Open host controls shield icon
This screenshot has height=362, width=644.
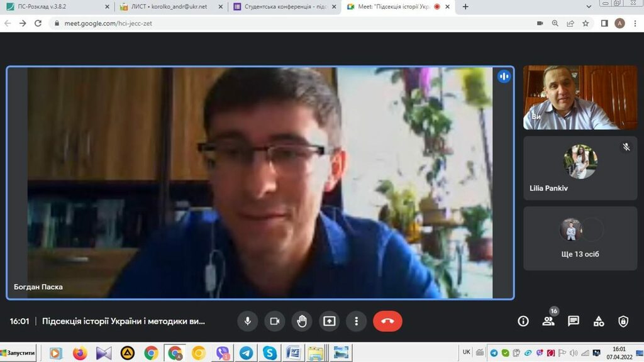[623, 321]
